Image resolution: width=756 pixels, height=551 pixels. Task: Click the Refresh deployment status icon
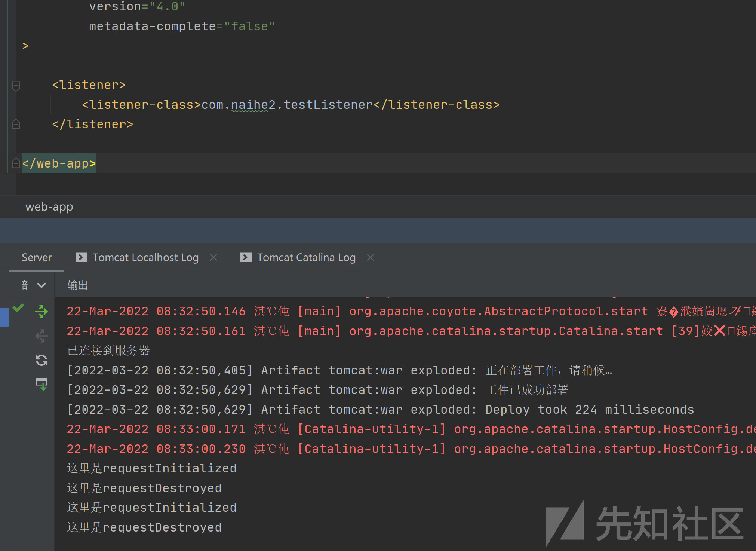(x=42, y=360)
